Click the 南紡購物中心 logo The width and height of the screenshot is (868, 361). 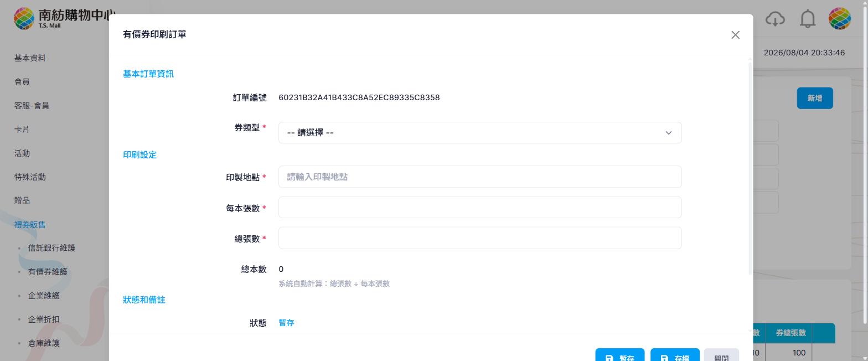click(65, 18)
